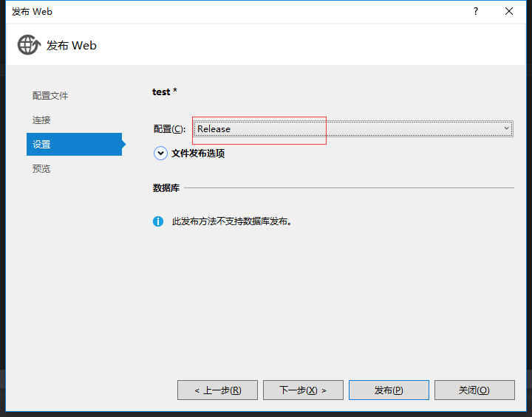The image size is (532, 417).
Task: Go to the 预览 step
Action: 41,168
